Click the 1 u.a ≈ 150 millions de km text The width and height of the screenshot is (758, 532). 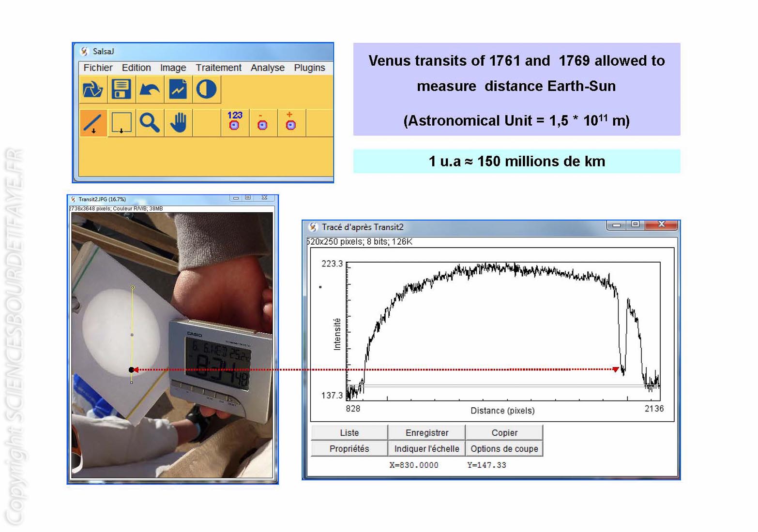[x=517, y=162]
